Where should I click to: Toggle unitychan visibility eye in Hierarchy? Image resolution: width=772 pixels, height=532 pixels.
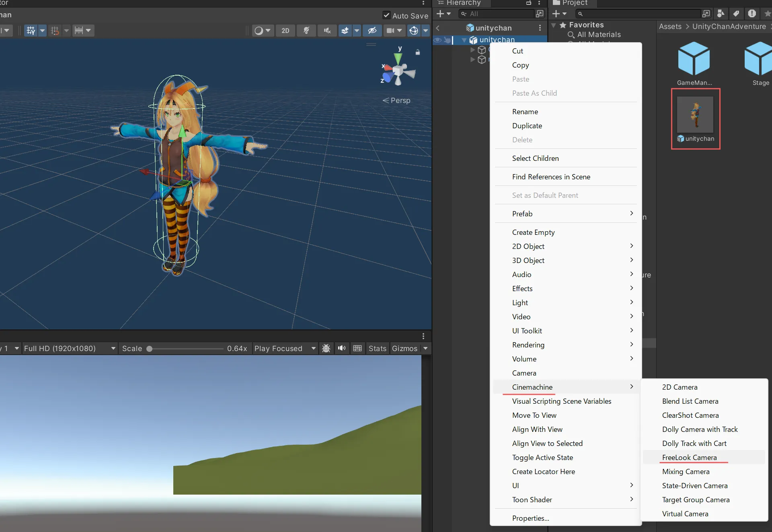pyautogui.click(x=438, y=40)
